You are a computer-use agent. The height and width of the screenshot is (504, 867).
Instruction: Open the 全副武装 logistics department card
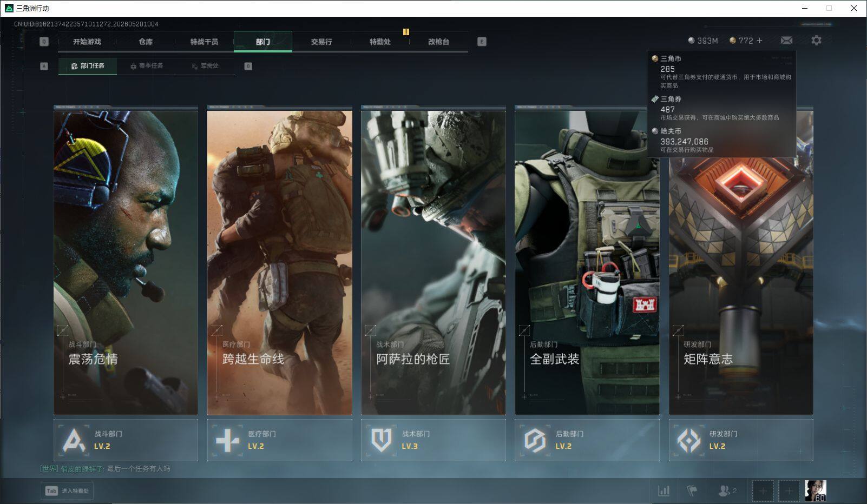[587, 261]
